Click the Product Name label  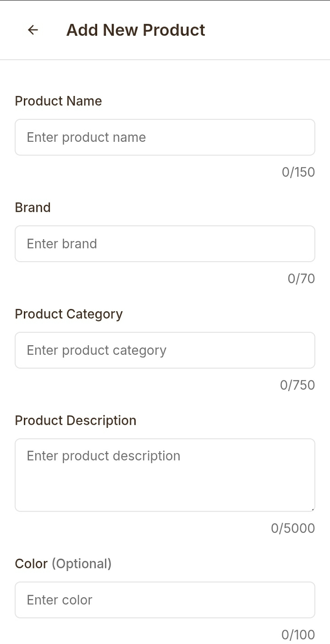click(x=58, y=101)
